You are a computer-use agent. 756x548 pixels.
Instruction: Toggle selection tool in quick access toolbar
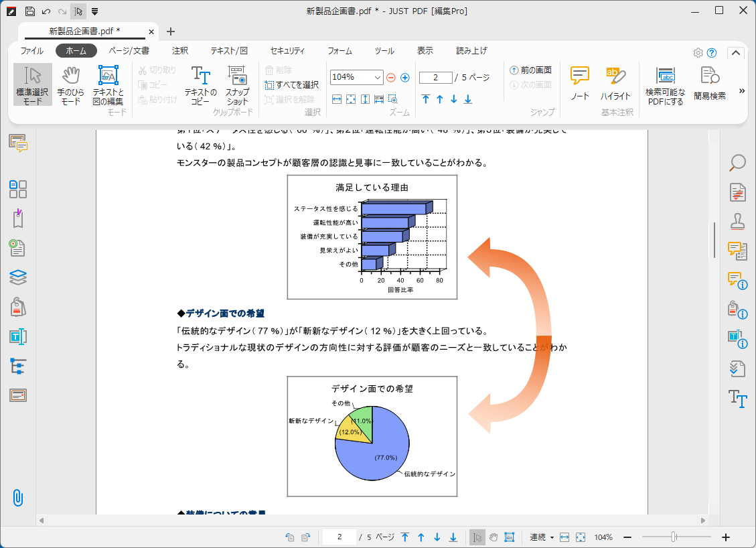tap(78, 11)
